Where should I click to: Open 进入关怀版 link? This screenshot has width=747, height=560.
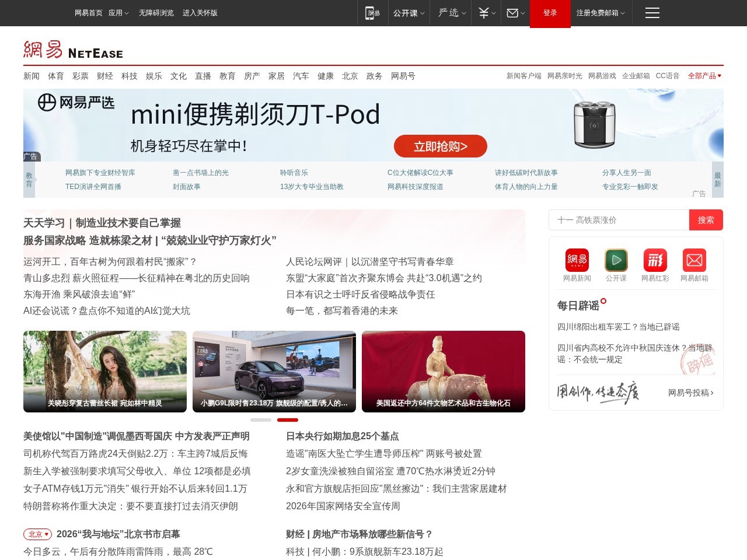click(200, 13)
